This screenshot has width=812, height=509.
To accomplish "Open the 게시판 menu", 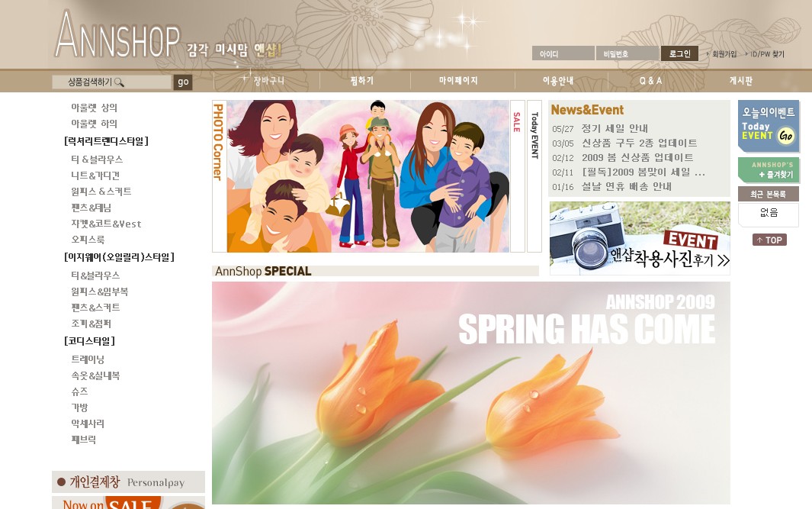I will click(x=740, y=80).
